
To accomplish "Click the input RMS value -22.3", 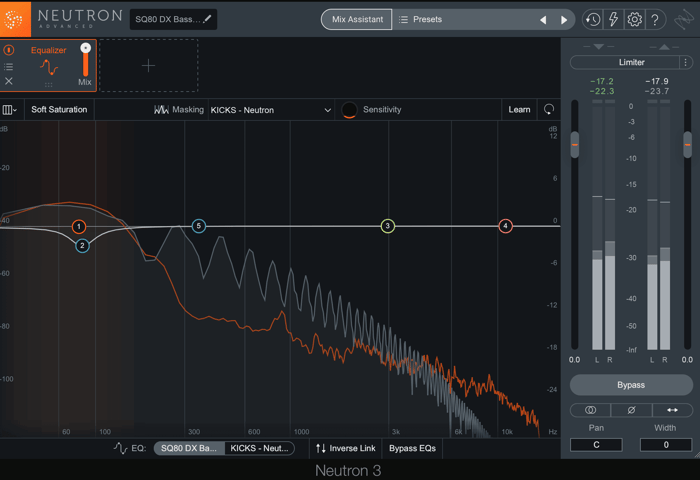I will pos(602,91).
